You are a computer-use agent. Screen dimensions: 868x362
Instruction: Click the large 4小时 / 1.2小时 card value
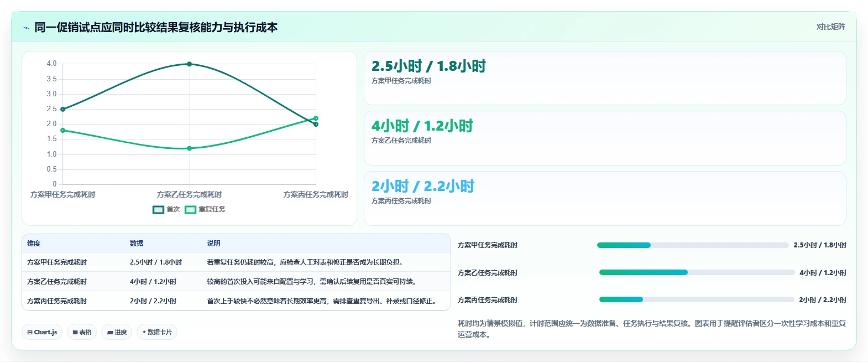tap(422, 126)
